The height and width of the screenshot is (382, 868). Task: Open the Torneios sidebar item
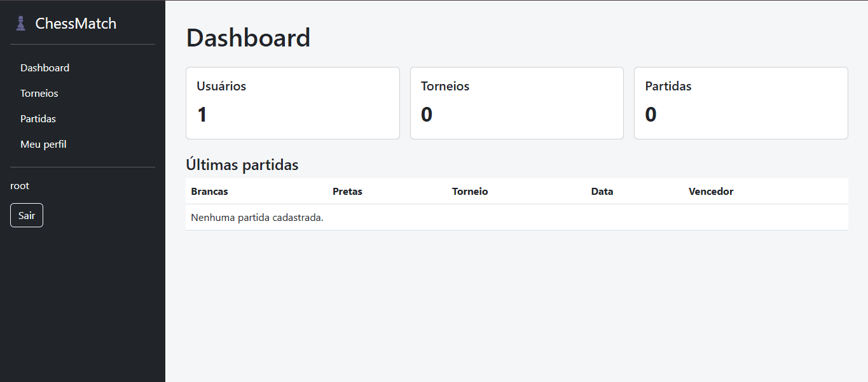point(39,93)
